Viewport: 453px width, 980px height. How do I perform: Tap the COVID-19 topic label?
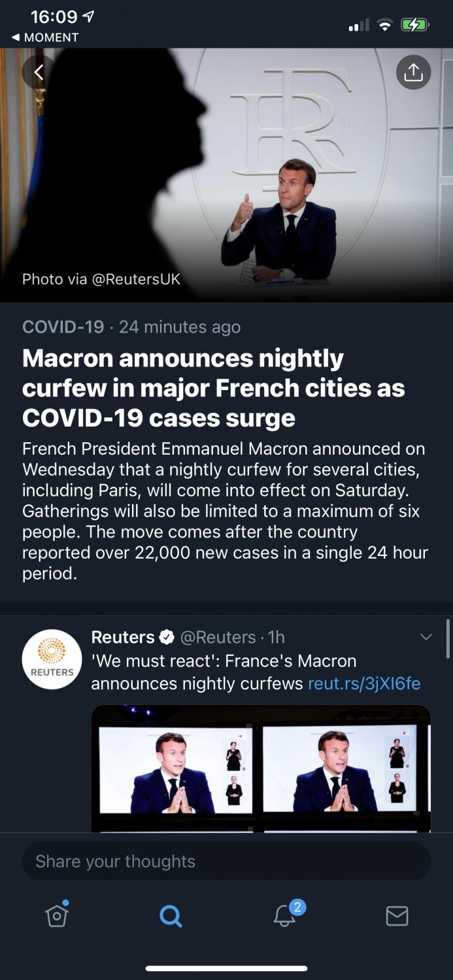[x=63, y=327]
